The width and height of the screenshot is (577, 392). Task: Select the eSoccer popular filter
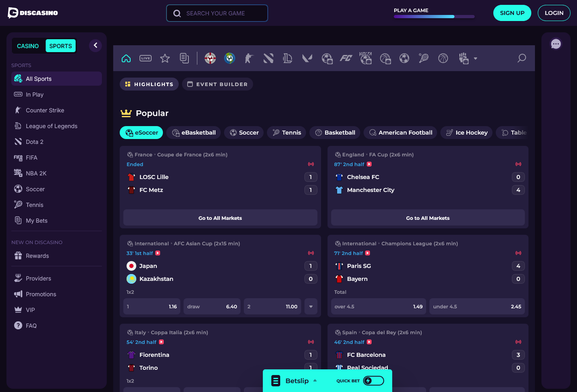point(142,133)
